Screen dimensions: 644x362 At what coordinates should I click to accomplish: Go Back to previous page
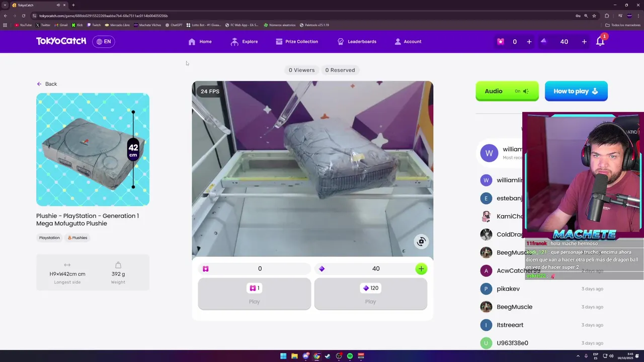click(x=47, y=84)
